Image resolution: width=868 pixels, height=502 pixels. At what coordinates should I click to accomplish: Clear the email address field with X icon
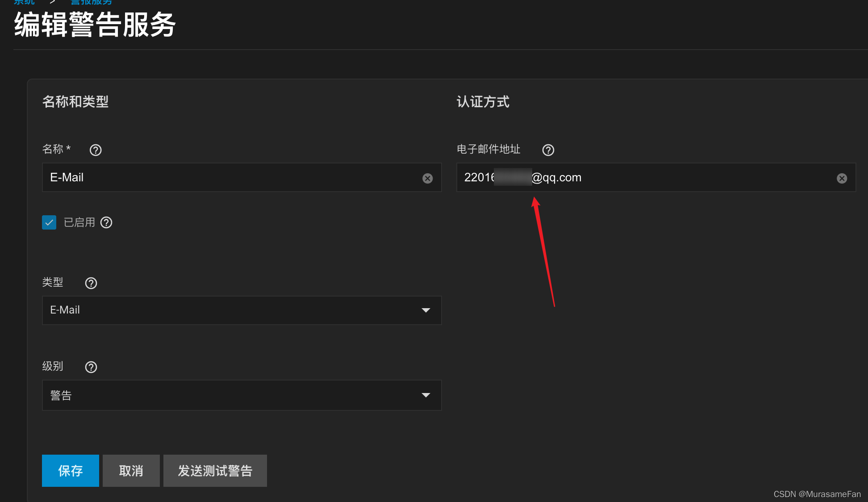tap(842, 178)
